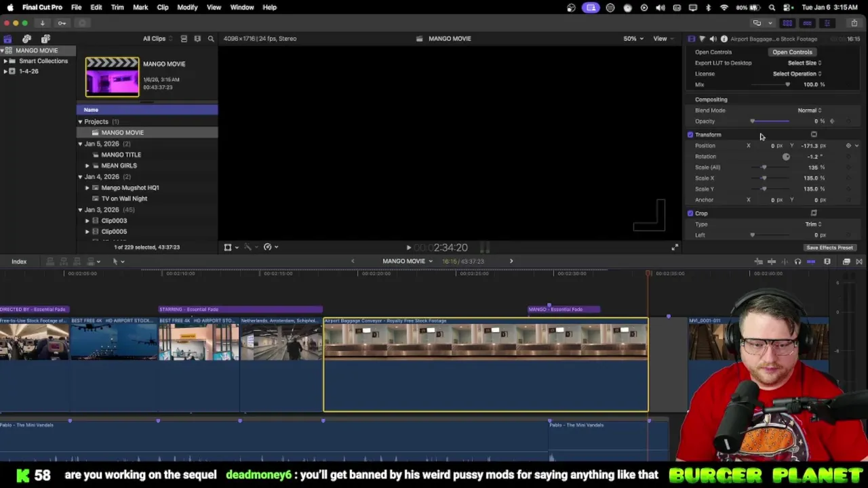This screenshot has width=868, height=488.
Task: Open the 50% viewer zoom dropdown
Action: [633, 39]
